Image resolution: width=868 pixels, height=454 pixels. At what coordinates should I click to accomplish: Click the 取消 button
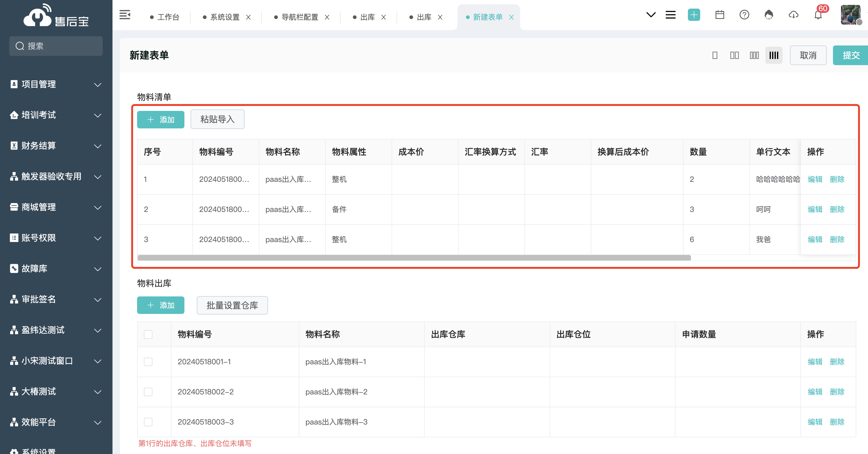(x=808, y=55)
